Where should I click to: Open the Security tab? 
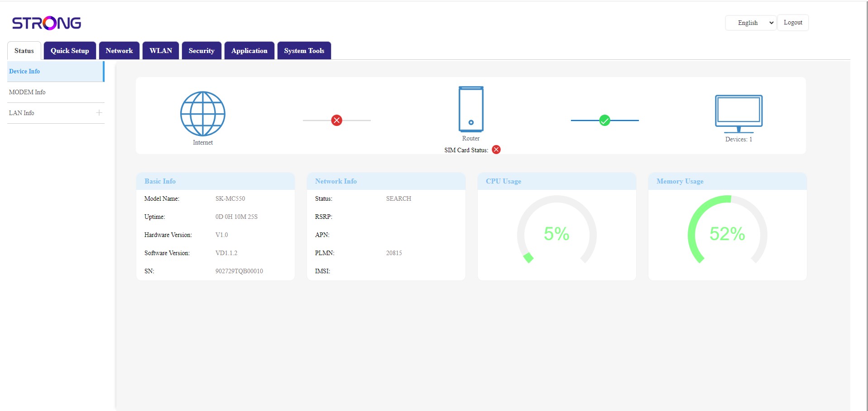tap(201, 51)
